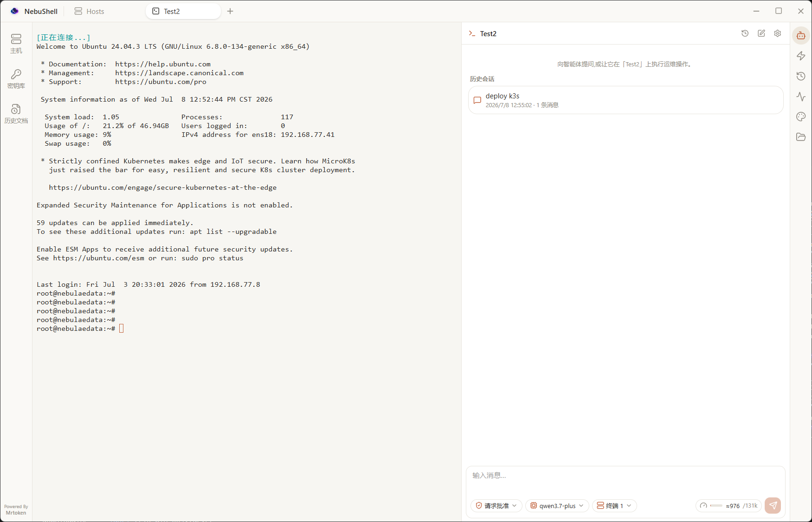812x522 pixels.
Task: Click the https://ubuntu.com/pro support text
Action: 161,82
